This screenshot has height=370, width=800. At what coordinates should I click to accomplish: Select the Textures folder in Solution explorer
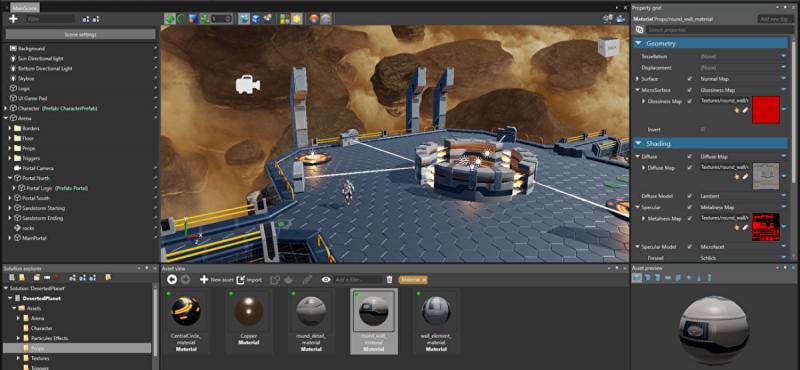40,358
